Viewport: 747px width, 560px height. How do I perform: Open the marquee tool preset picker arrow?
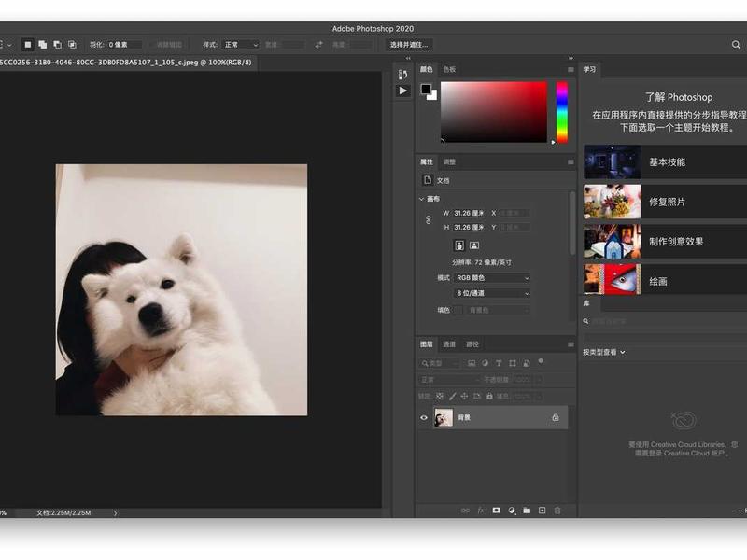pyautogui.click(x=9, y=45)
